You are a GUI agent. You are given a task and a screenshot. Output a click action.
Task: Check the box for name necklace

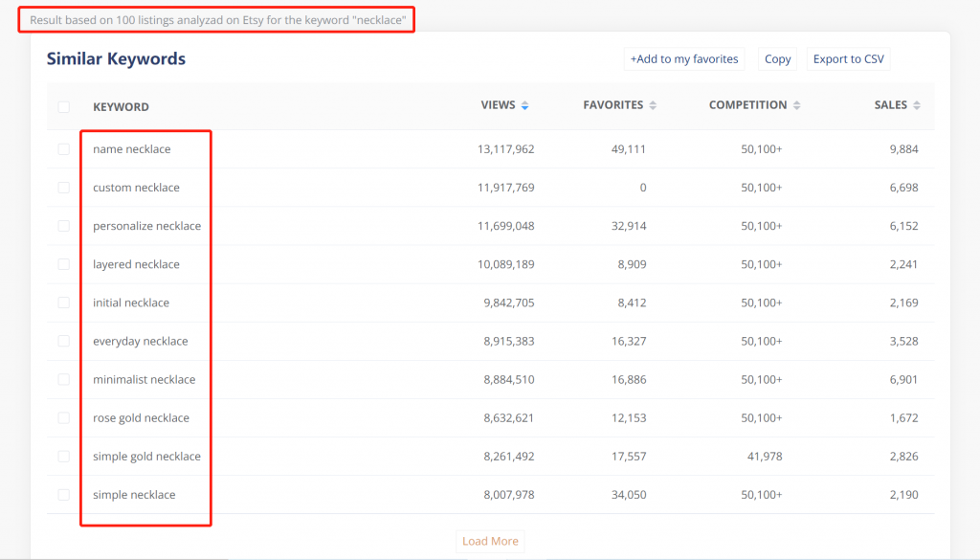64,149
